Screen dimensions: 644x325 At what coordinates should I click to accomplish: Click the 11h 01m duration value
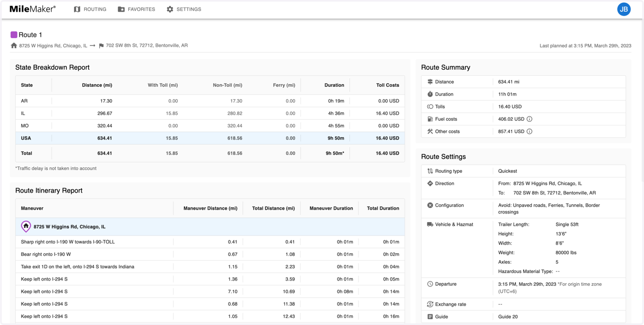tap(507, 94)
